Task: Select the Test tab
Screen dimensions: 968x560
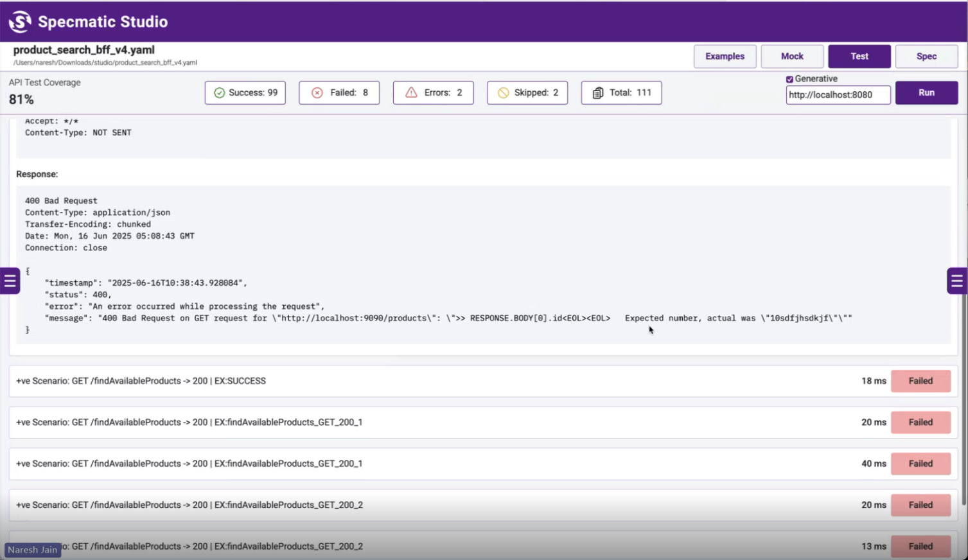Action: [859, 57]
